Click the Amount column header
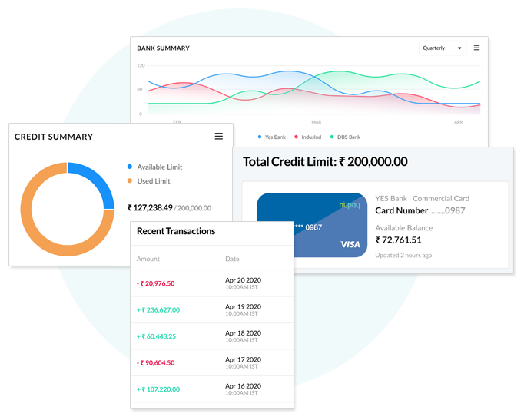 [148, 259]
